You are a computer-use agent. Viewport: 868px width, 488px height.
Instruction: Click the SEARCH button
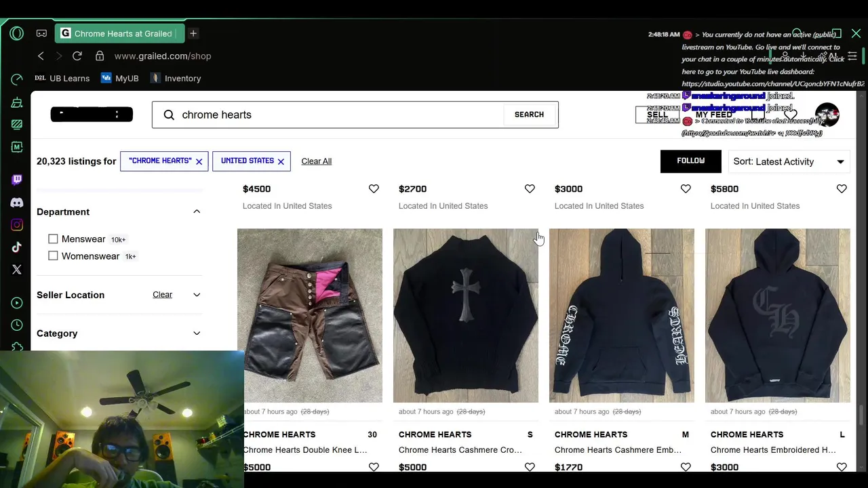pyautogui.click(x=529, y=115)
